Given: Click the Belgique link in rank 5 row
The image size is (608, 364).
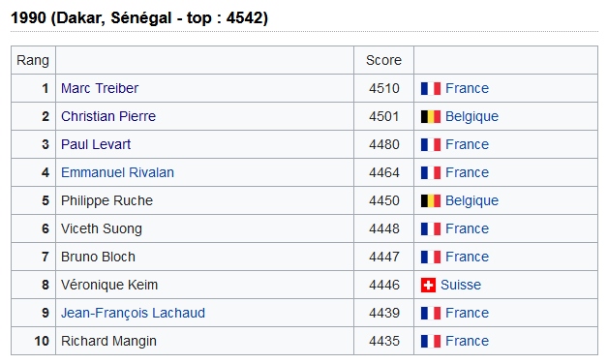Looking at the screenshot, I should coord(471,200).
